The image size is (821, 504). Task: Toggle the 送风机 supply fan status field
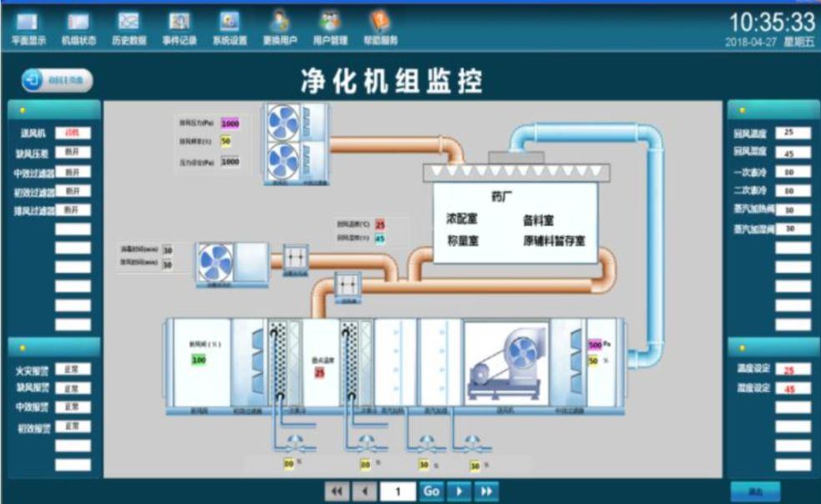click(x=73, y=133)
